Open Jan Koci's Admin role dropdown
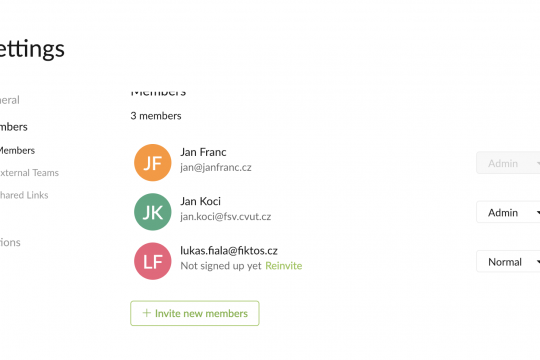This screenshot has height=360, width=540. [x=508, y=212]
